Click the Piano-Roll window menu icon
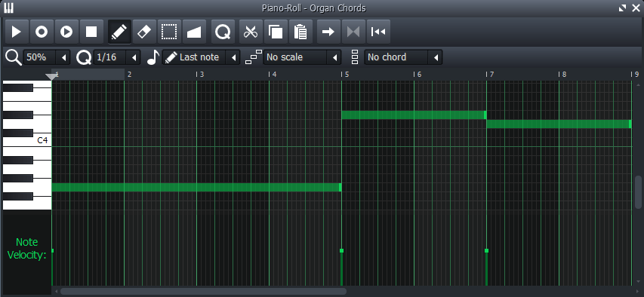Image resolution: width=644 pixels, height=297 pixels. pos(8,8)
